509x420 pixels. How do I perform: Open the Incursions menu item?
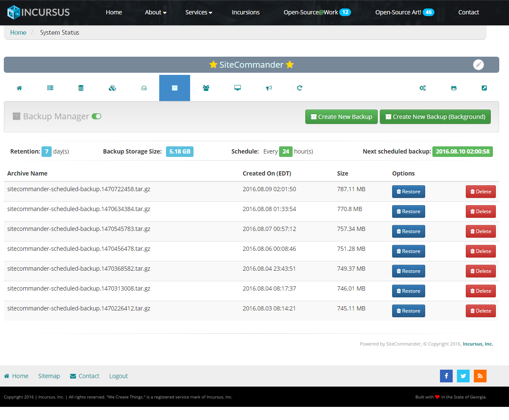[x=246, y=12]
